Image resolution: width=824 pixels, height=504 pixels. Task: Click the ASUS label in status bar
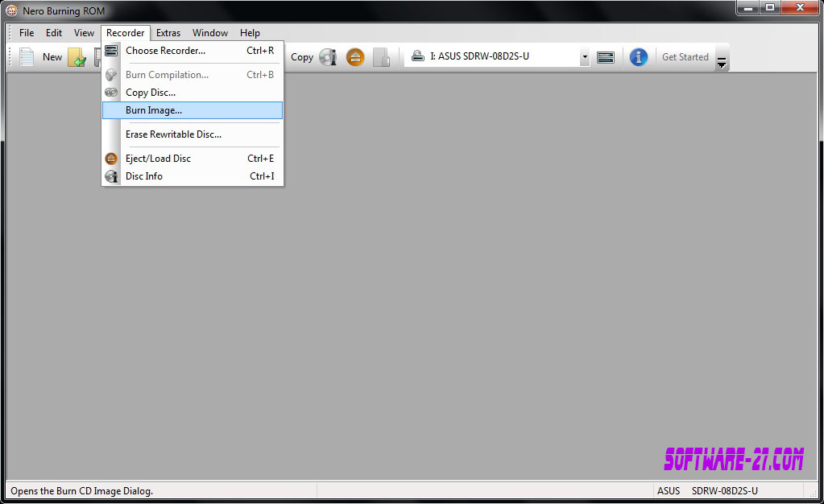(x=669, y=491)
